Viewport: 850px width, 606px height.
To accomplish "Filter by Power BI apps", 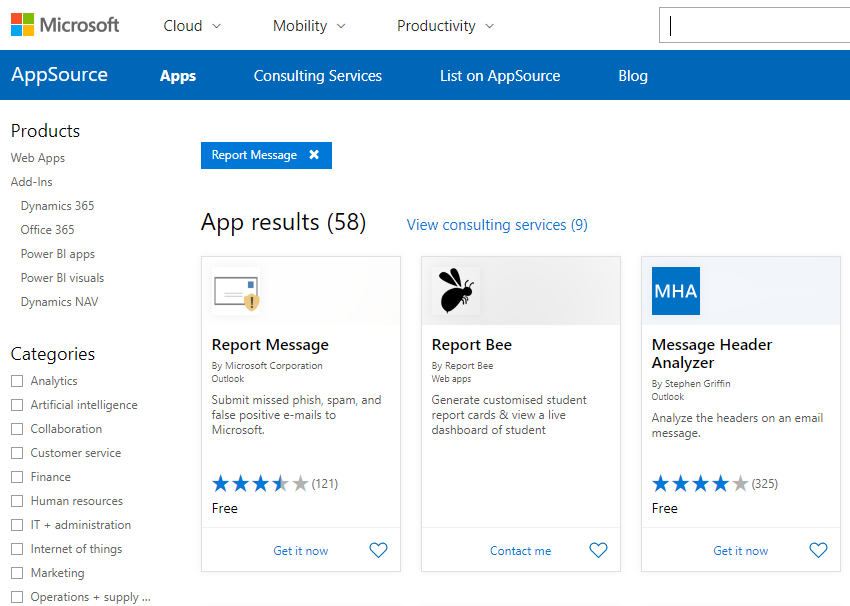I will (x=57, y=254).
